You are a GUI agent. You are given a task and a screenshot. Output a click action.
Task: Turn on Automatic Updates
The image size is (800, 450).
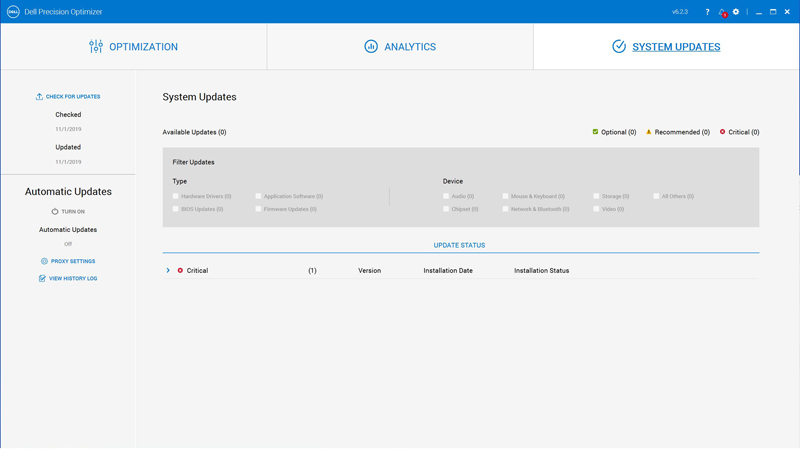[x=68, y=212]
